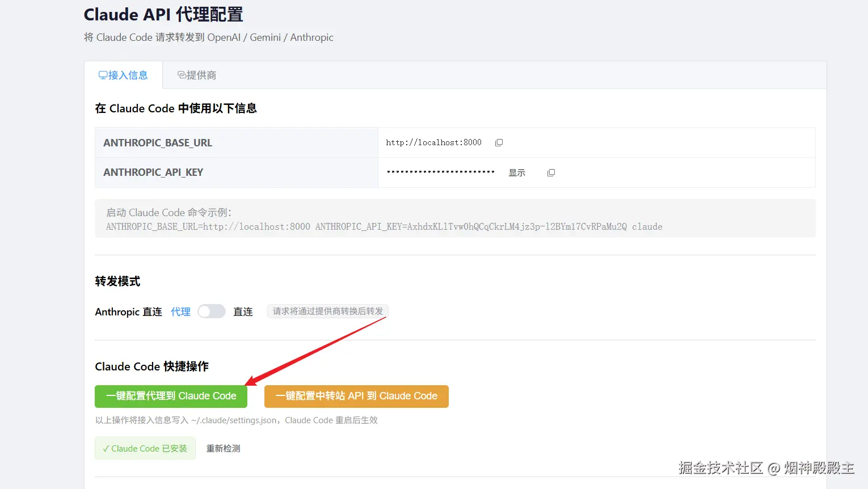868x489 pixels.
Task: Switch to the 提供商 tab
Action: coord(197,75)
